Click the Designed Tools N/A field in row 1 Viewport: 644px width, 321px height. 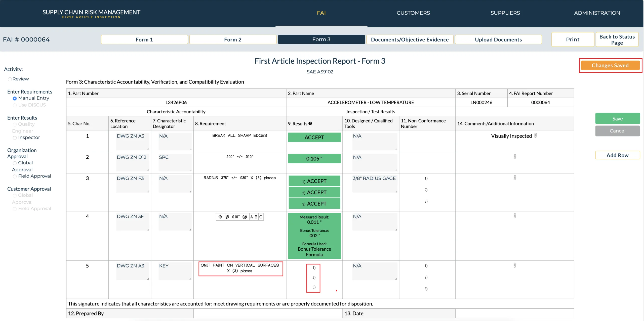point(375,141)
